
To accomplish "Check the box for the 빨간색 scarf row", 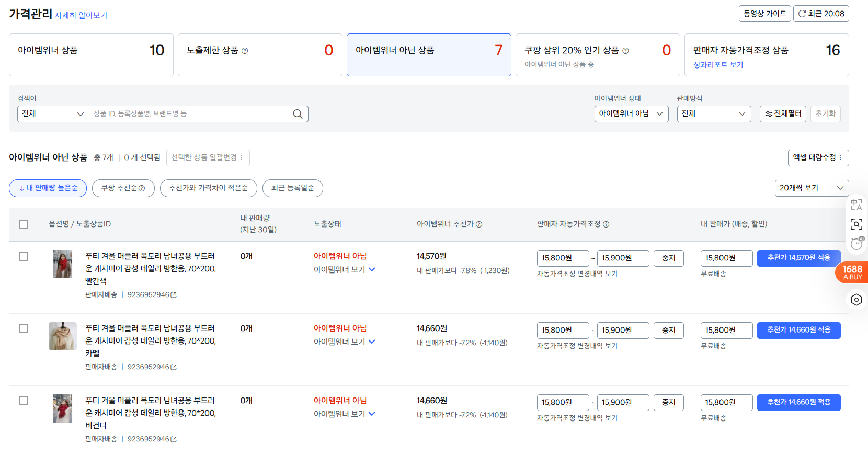I will [x=24, y=256].
